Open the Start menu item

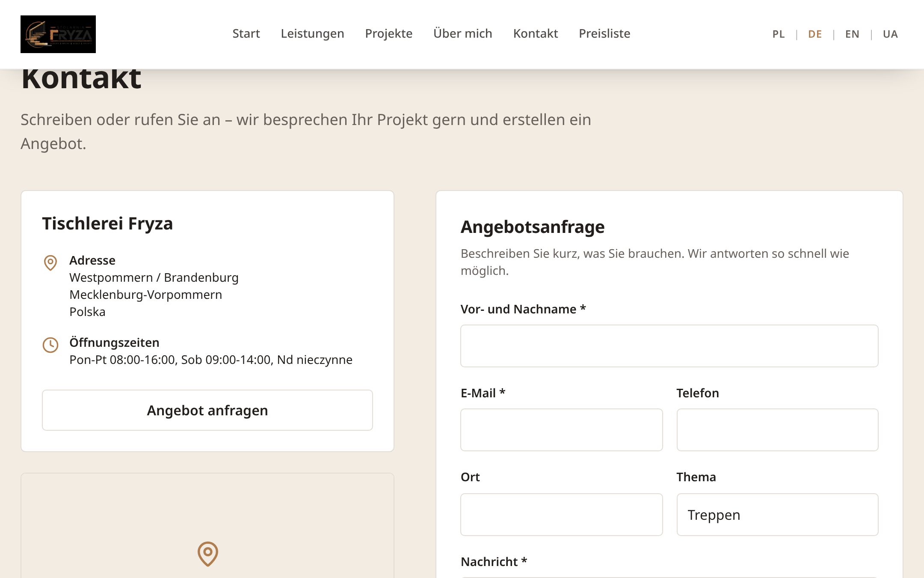point(246,33)
